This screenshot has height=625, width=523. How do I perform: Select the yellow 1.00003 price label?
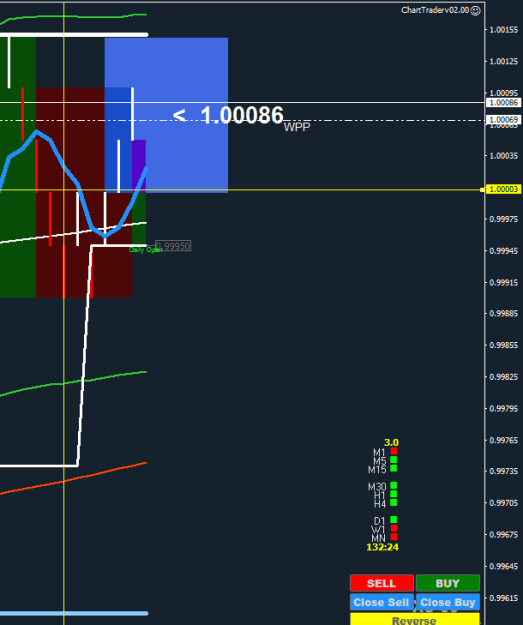(503, 189)
